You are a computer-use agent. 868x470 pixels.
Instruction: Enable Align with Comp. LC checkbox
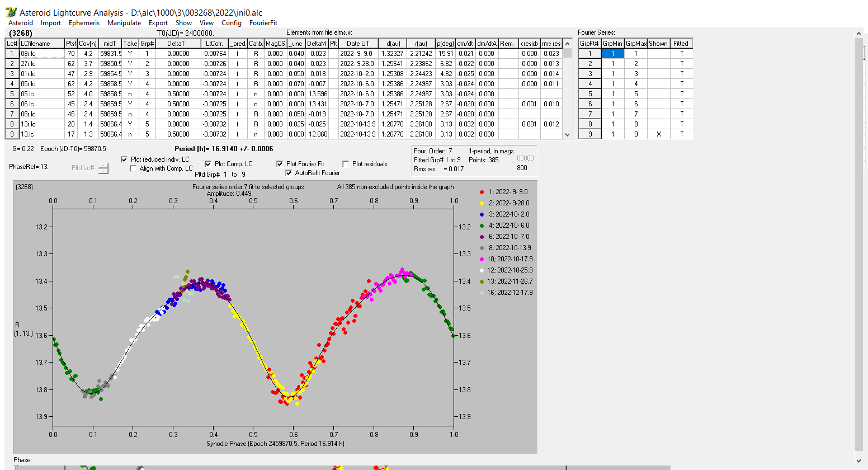(x=133, y=168)
